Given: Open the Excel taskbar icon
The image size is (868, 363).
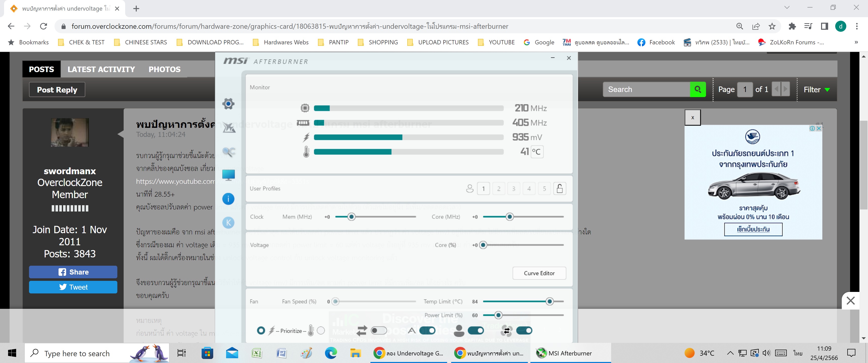Looking at the screenshot, I should (x=257, y=353).
